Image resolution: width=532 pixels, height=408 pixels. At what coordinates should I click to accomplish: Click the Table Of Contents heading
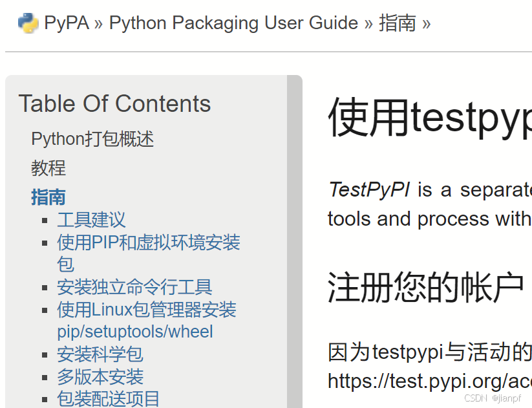pos(114,103)
